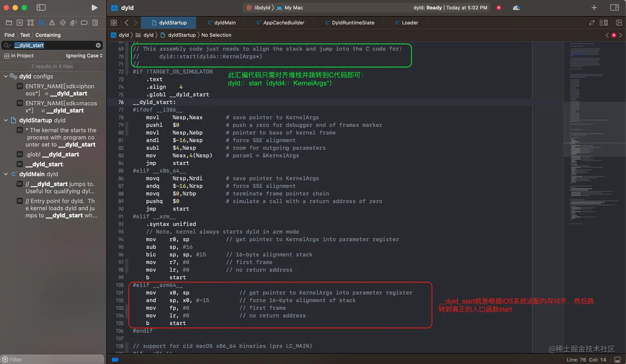Viewport: 626px width, 364px height.
Task: Open the Source Control navigator icon
Action: [x=19, y=23]
